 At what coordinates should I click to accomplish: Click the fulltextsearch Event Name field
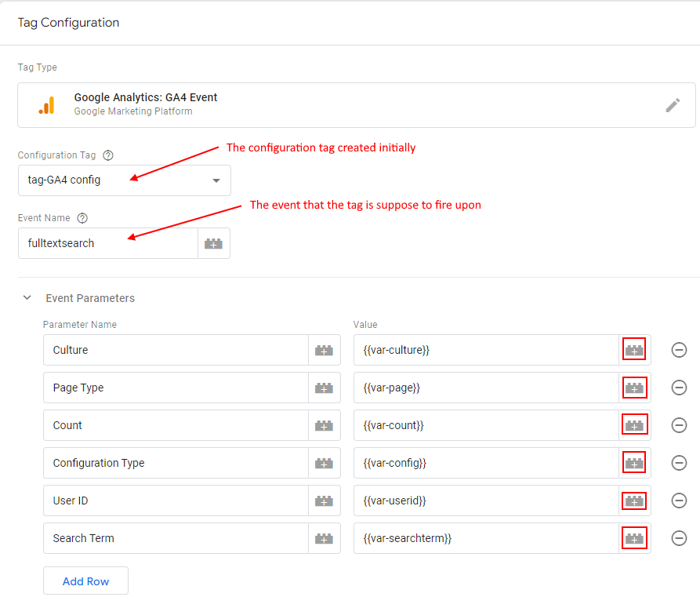coord(107,243)
